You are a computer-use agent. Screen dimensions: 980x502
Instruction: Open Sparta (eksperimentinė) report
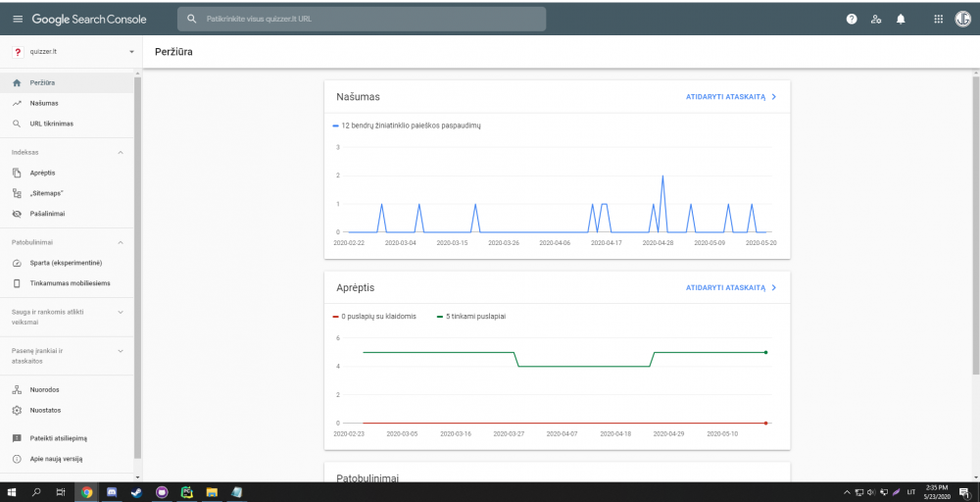pyautogui.click(x=67, y=263)
